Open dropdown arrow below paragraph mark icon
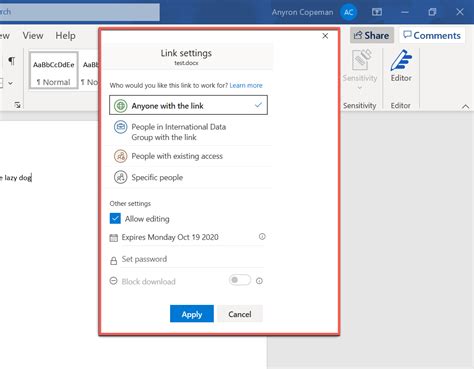Image resolution: width=474 pixels, height=369 pixels. (x=11, y=83)
